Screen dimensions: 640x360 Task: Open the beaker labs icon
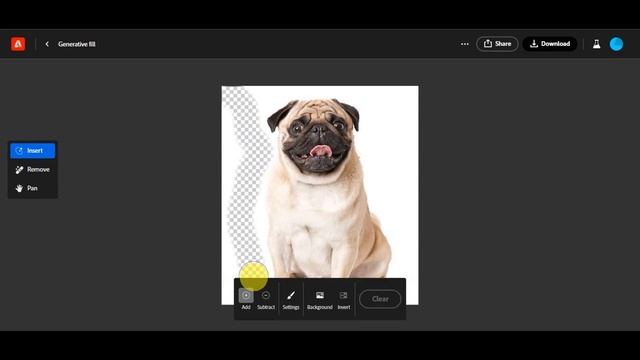[x=596, y=44]
